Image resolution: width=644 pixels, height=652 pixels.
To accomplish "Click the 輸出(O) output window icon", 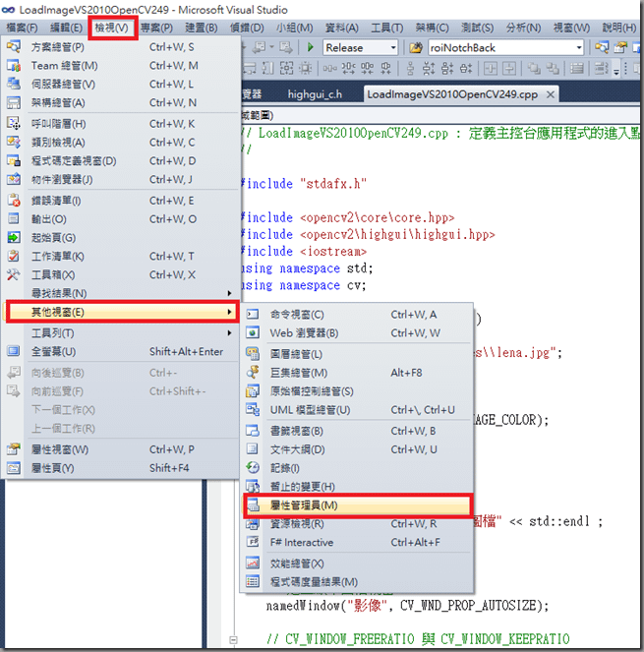I will (14, 218).
